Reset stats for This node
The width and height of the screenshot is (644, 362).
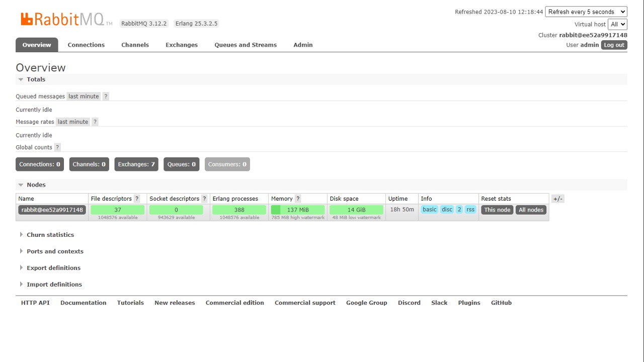(x=497, y=210)
